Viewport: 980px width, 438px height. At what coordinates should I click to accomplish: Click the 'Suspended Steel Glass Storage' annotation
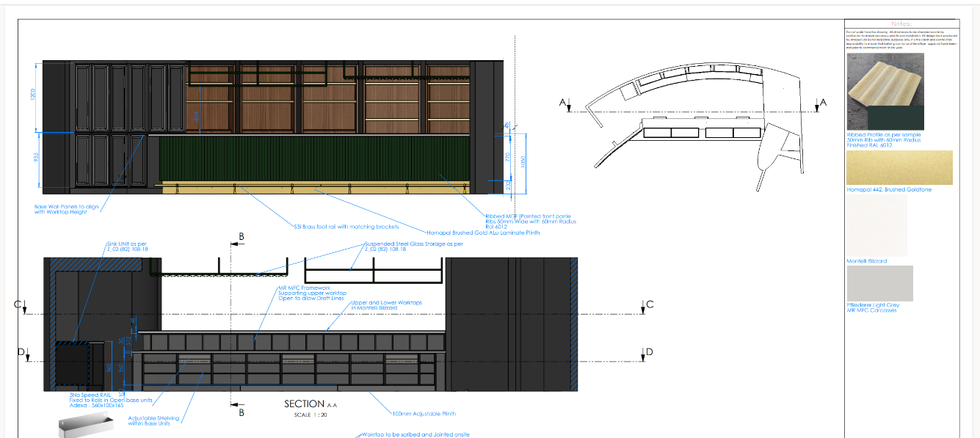[x=413, y=244]
